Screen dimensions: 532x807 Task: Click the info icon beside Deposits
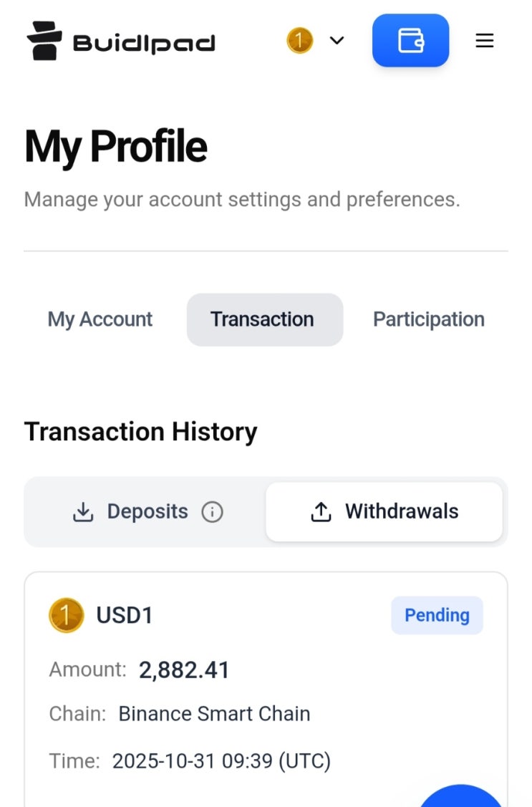tap(212, 512)
